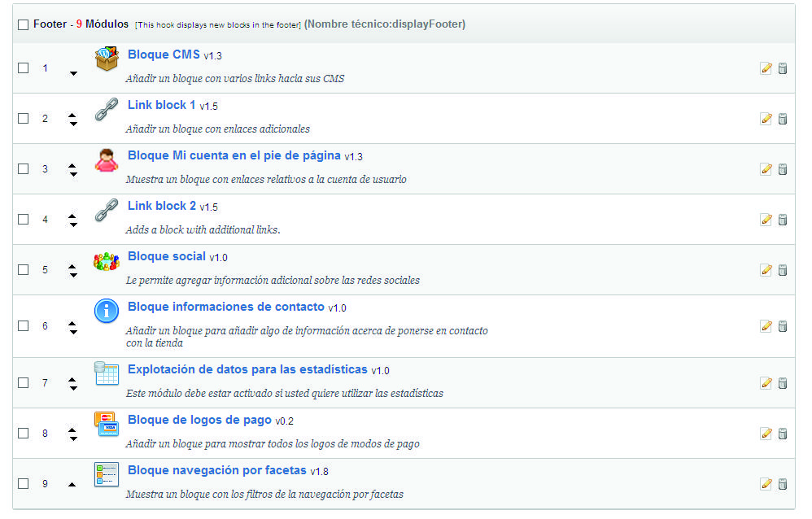Screen dimensions: 812x519
Task: Tick the Link block 2 checkbox
Action: pyautogui.click(x=24, y=220)
